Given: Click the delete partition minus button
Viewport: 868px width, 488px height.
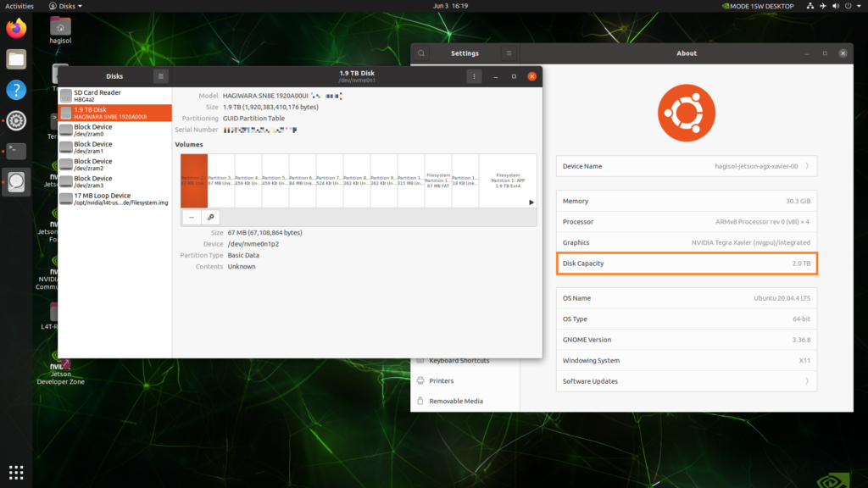Looking at the screenshot, I should coord(192,218).
